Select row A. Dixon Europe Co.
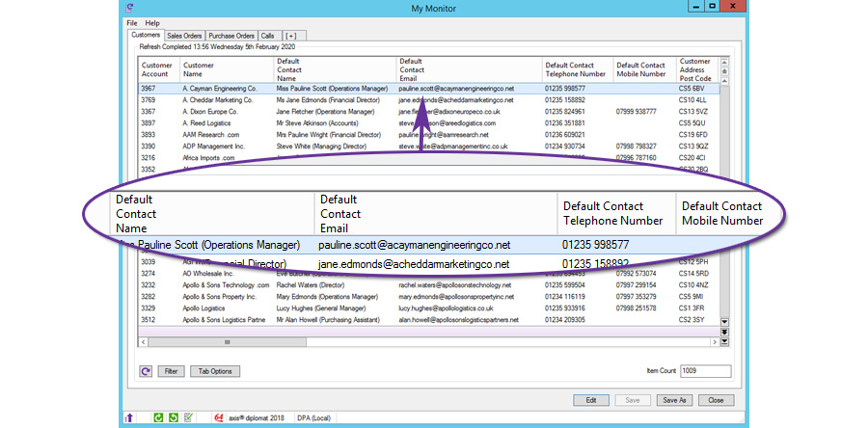868x428 pixels. click(x=429, y=112)
